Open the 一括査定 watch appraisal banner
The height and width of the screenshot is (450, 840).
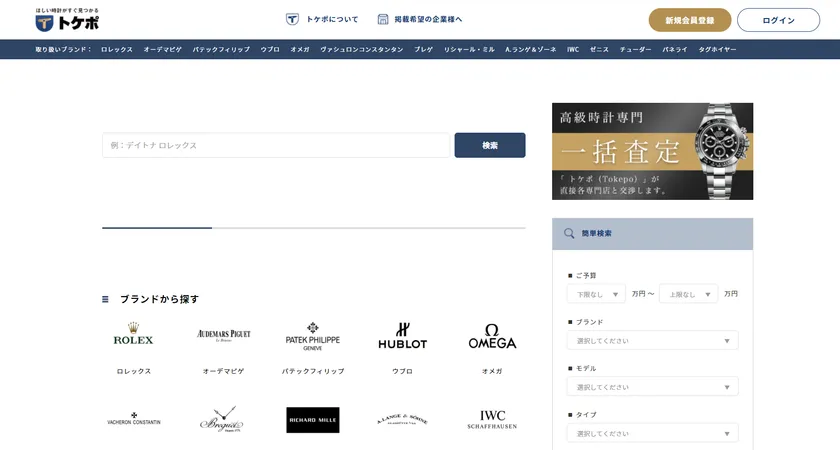[x=652, y=151]
